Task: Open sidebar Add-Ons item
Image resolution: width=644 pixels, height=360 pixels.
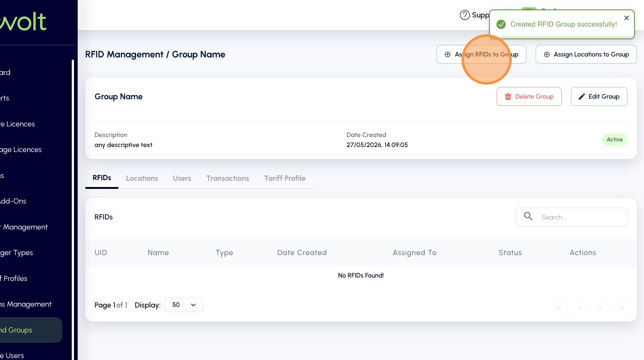Action: click(13, 201)
